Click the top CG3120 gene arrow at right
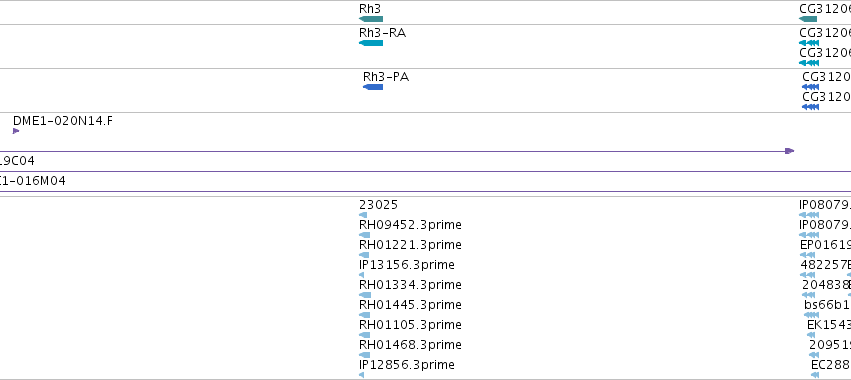The image size is (851, 380). [x=808, y=19]
